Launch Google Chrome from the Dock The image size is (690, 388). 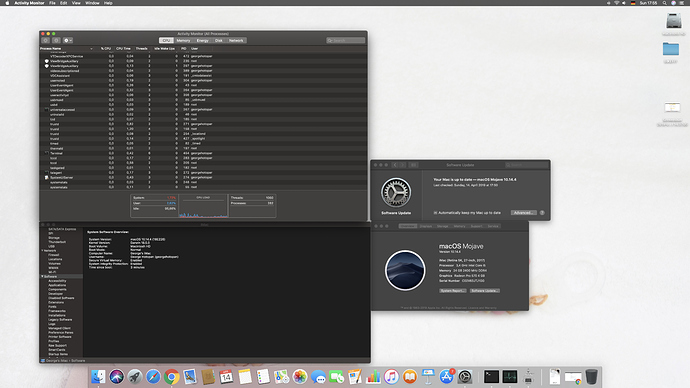(x=172, y=377)
